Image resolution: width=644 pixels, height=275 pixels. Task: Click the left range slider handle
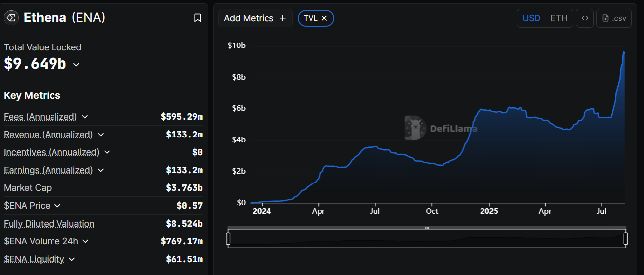(x=228, y=239)
